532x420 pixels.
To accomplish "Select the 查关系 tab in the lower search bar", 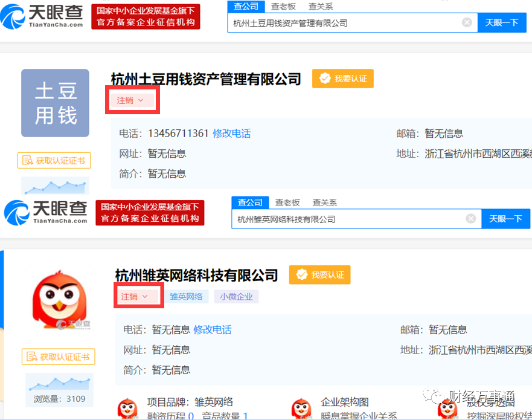I will click(325, 202).
